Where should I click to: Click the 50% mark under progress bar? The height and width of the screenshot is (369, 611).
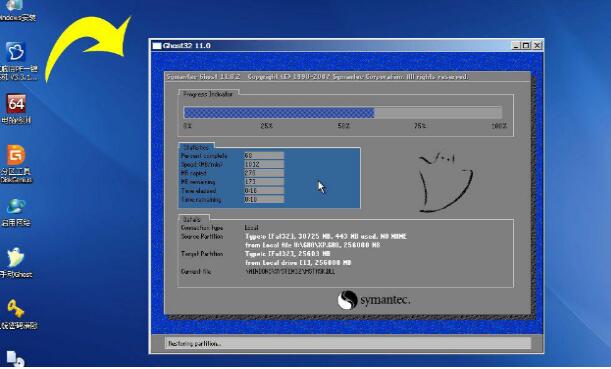point(344,126)
